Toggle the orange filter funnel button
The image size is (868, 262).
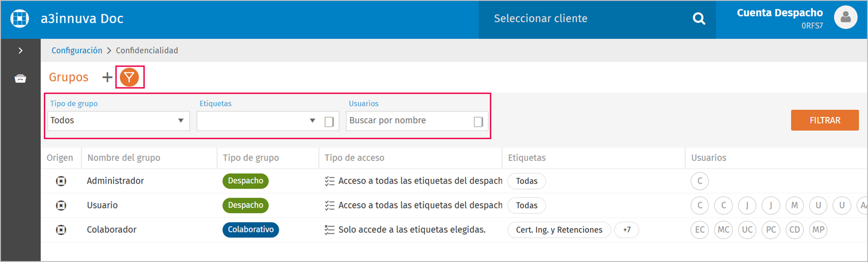tap(129, 77)
